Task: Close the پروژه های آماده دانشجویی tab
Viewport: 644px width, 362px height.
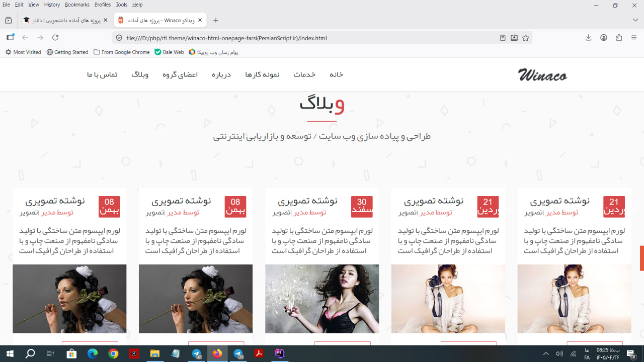Action: click(105, 20)
